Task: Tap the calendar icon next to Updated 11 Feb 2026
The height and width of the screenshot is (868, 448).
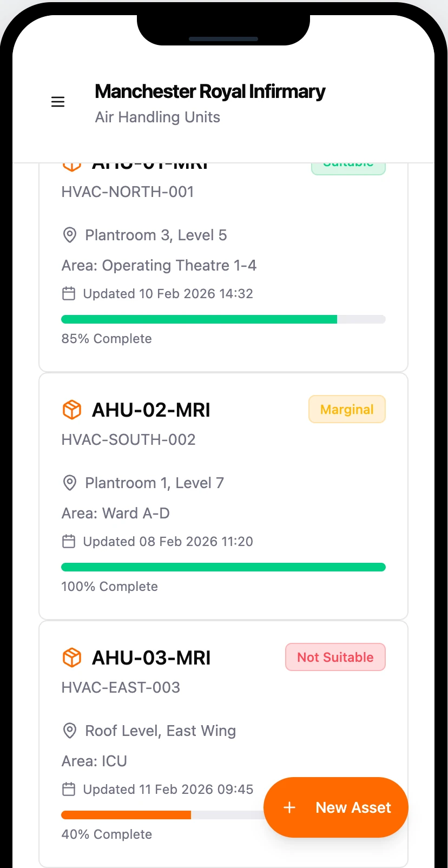Action: coord(69,789)
